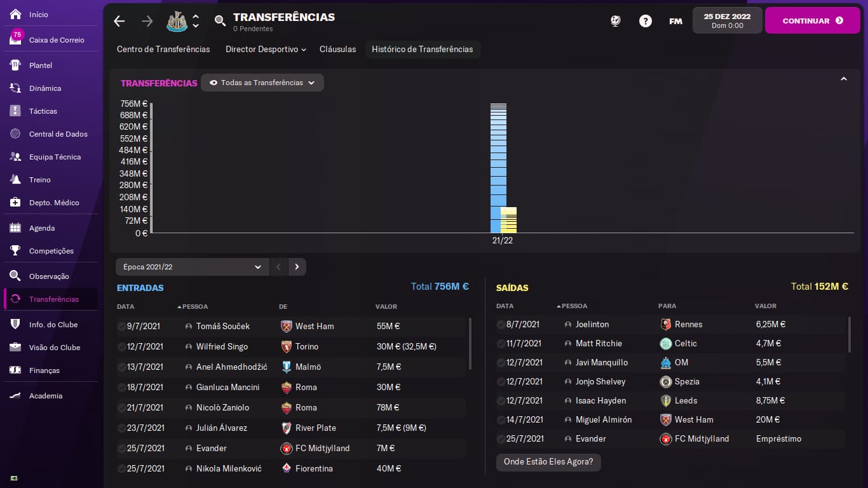
Task: Click the yellow outgoing transfers bar
Action: tap(508, 220)
